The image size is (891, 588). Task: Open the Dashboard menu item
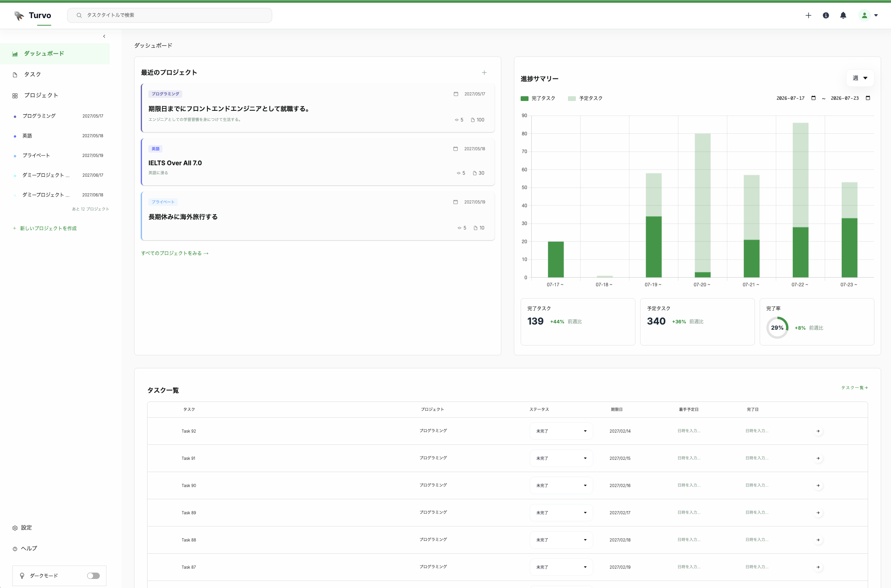tap(55, 54)
